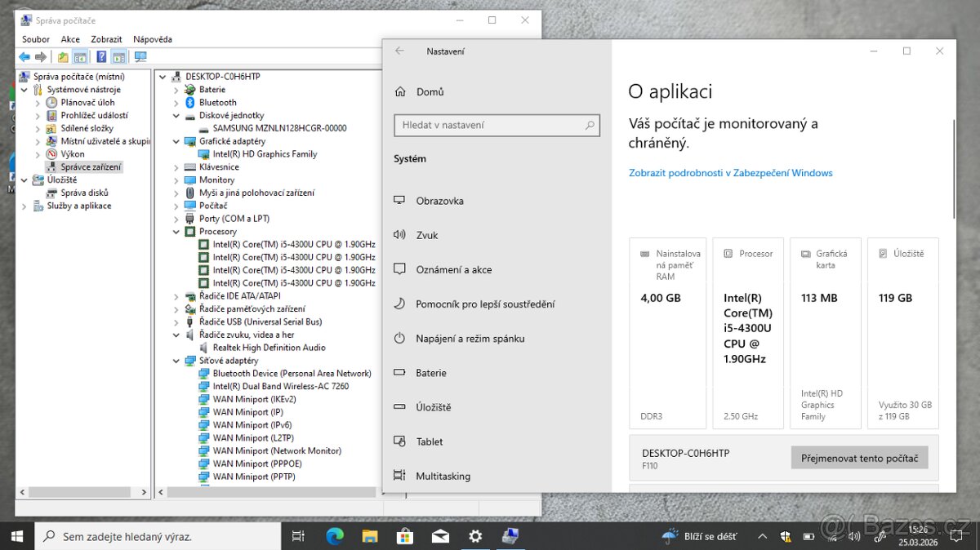Screen dimensions: 980x550
Task: Click the Scan for hardware changes toolbar icon
Action: tap(140, 56)
